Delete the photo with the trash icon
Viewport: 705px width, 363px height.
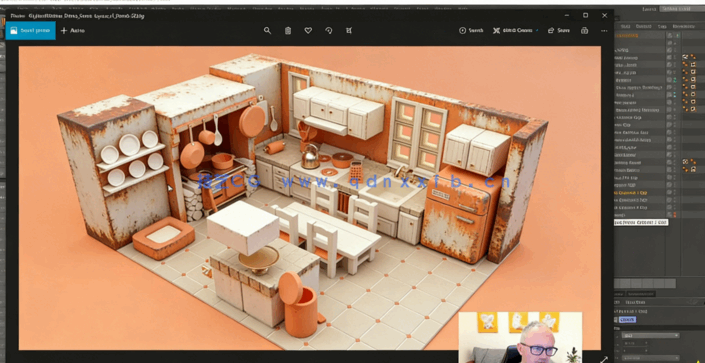coord(288,31)
